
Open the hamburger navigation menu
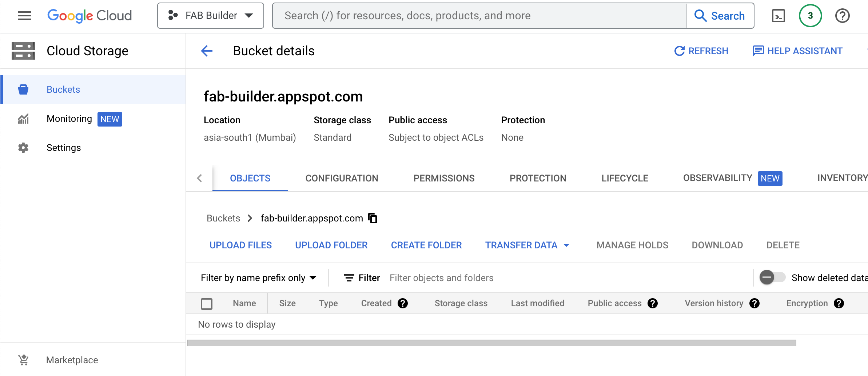pos(25,16)
